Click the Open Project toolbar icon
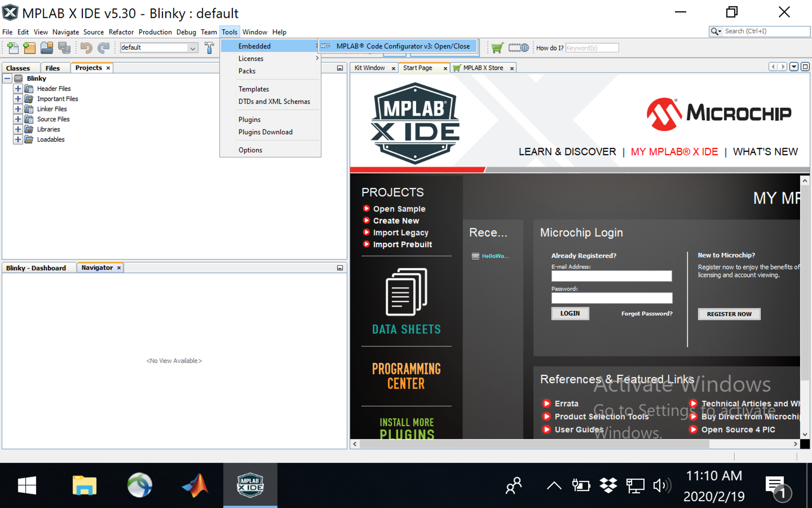812x508 pixels. [x=47, y=48]
